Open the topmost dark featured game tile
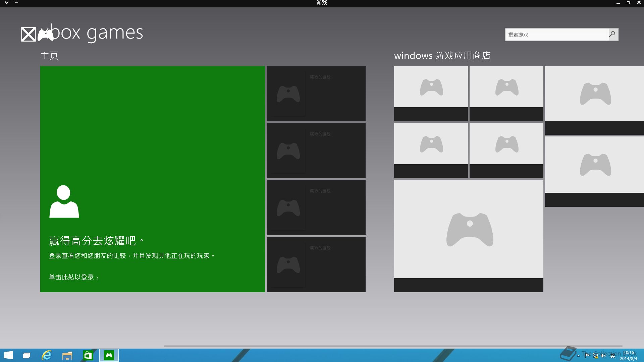The width and height of the screenshot is (644, 362). pyautogui.click(x=316, y=94)
